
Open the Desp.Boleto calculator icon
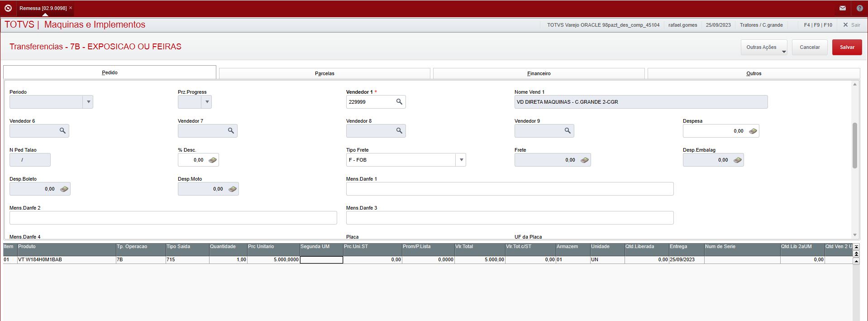coord(64,189)
